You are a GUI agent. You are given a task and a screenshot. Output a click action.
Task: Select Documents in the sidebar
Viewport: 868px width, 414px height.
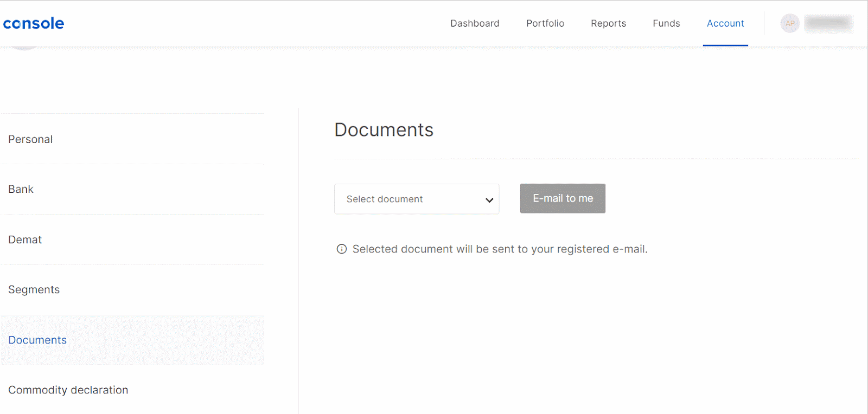point(132,340)
